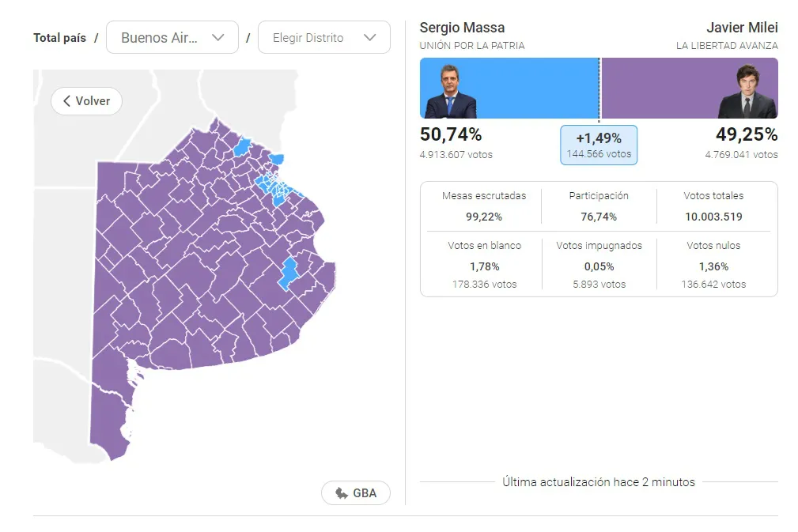Select the large blue district in eastern Buenos Aires
Image resolution: width=798 pixels, height=532 pixels.
[x=289, y=271]
